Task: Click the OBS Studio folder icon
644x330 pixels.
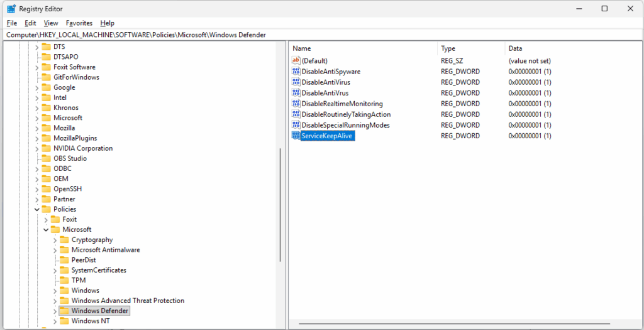Action: point(46,158)
